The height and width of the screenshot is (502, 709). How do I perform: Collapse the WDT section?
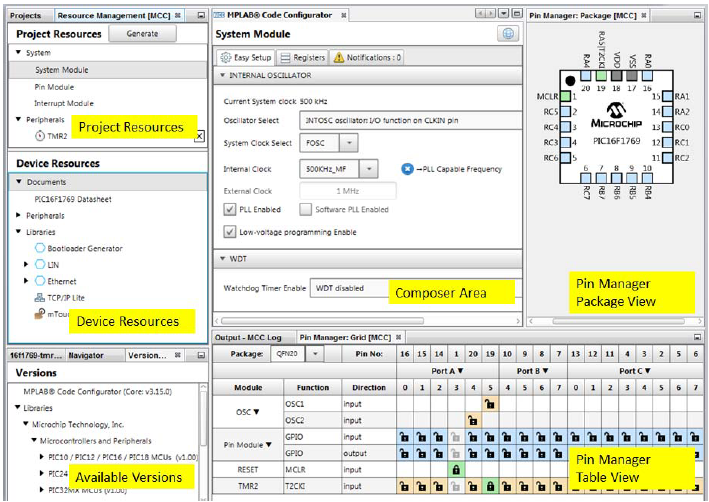(222, 259)
